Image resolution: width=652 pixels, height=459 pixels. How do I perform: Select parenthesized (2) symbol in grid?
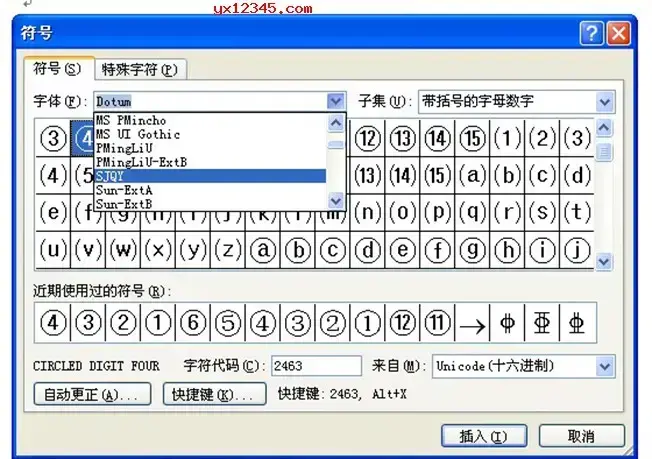tap(542, 138)
